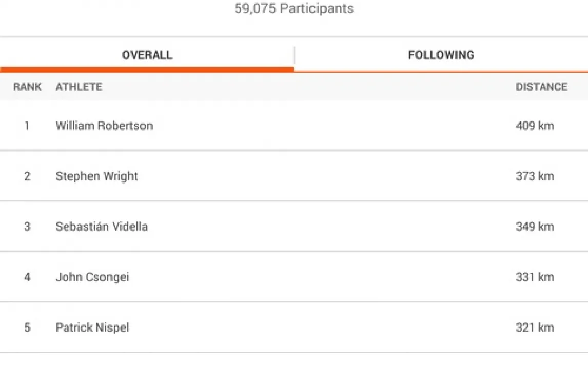The image size is (588, 367).
Task: Click the 331 km distance value
Action: point(535,277)
